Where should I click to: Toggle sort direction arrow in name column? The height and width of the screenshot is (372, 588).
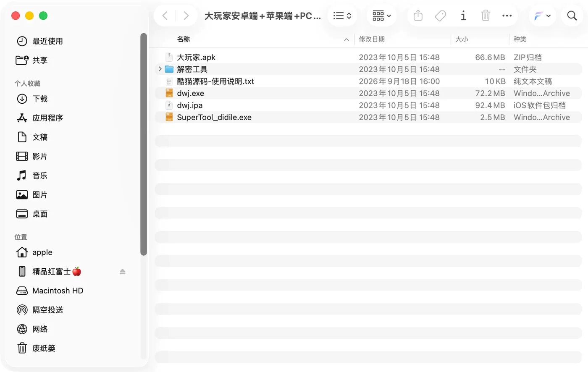tap(346, 39)
